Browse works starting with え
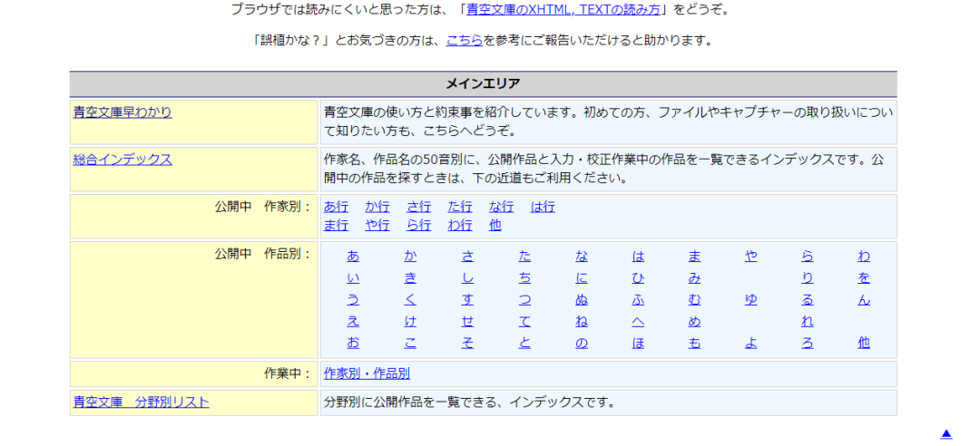The height and width of the screenshot is (446, 980). pos(353,322)
